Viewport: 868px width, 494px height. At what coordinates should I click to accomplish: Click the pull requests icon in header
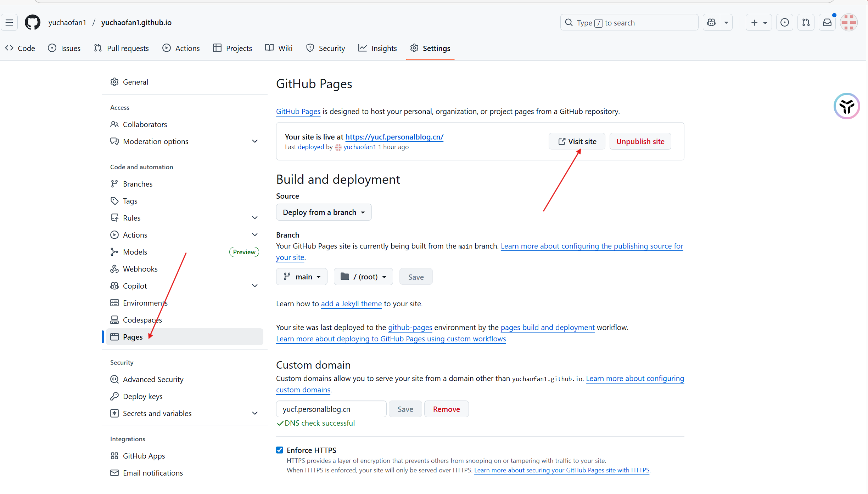pos(806,23)
